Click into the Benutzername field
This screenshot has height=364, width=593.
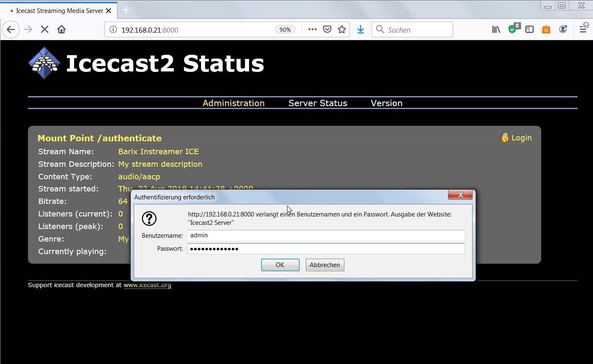coord(326,236)
